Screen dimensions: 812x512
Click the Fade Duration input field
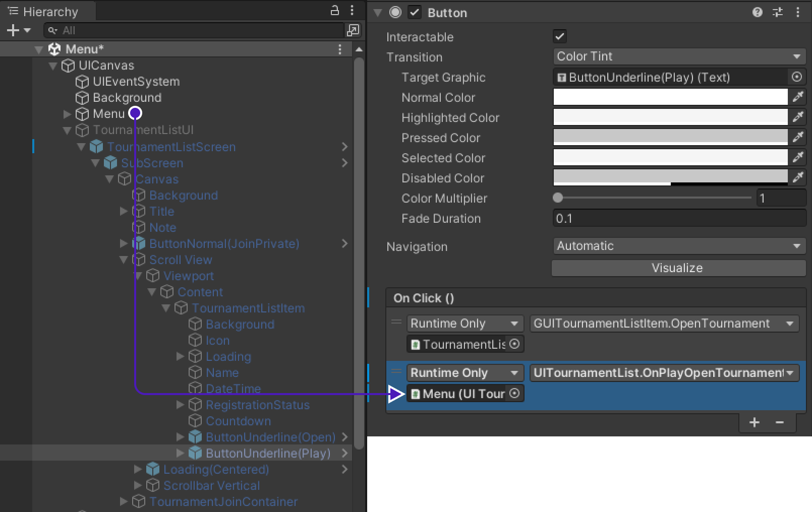[x=678, y=219]
